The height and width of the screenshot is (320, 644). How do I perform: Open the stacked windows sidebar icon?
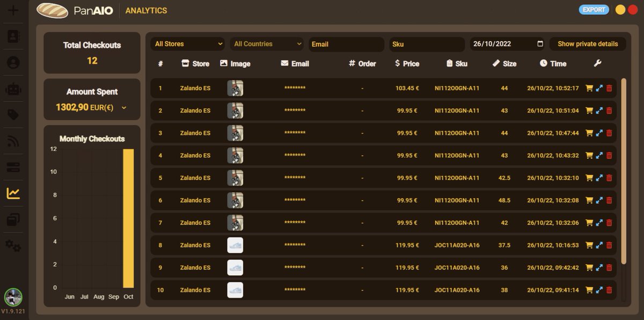(13, 220)
